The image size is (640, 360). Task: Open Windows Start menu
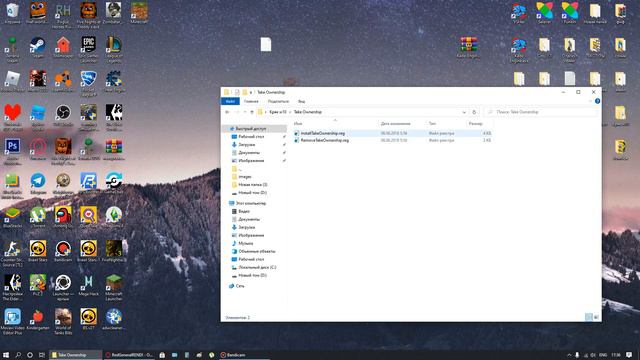6,355
